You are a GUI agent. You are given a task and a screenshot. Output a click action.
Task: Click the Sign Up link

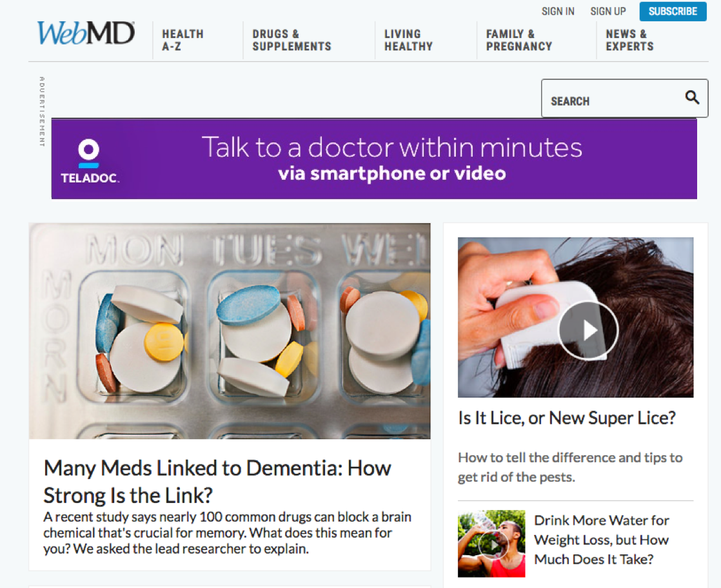(x=608, y=12)
